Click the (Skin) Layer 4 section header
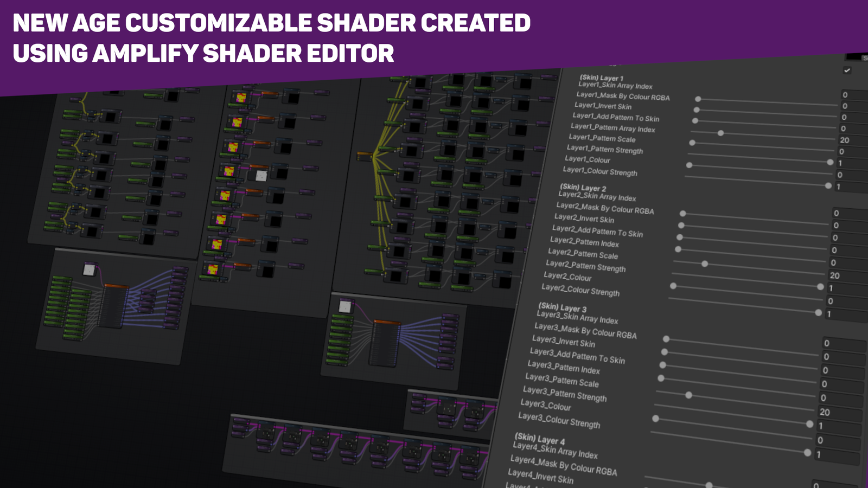Viewport: 868px width, 488px height. [x=539, y=439]
